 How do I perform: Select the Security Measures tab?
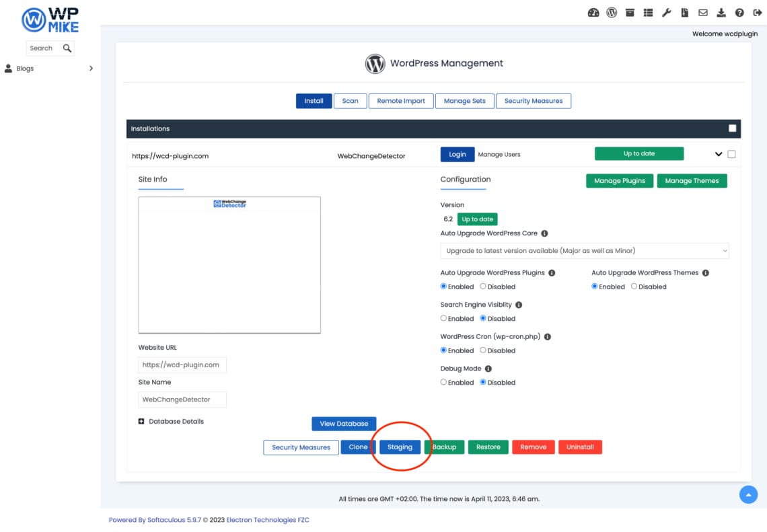point(534,100)
